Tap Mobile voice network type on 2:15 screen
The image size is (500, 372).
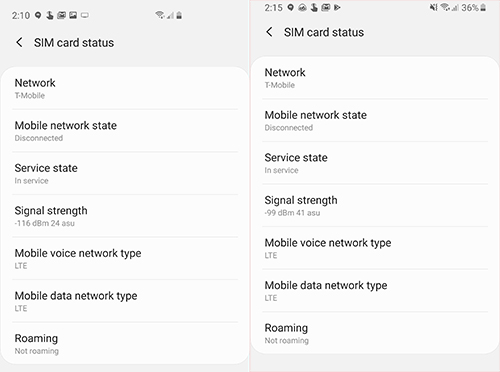pos(375,248)
